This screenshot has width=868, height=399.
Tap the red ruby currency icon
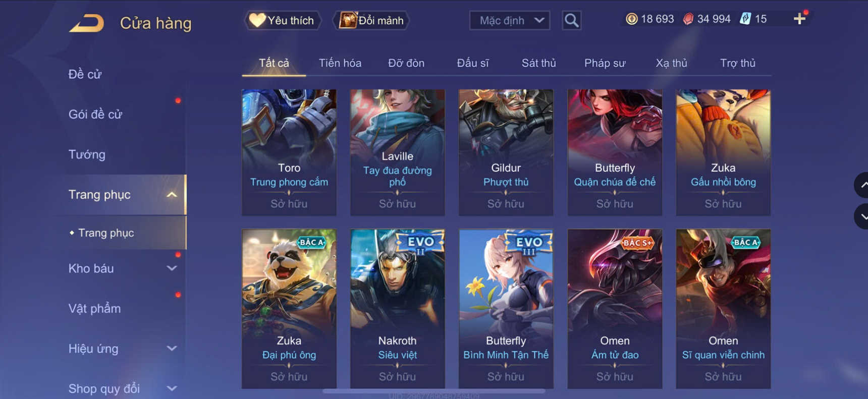click(x=688, y=19)
